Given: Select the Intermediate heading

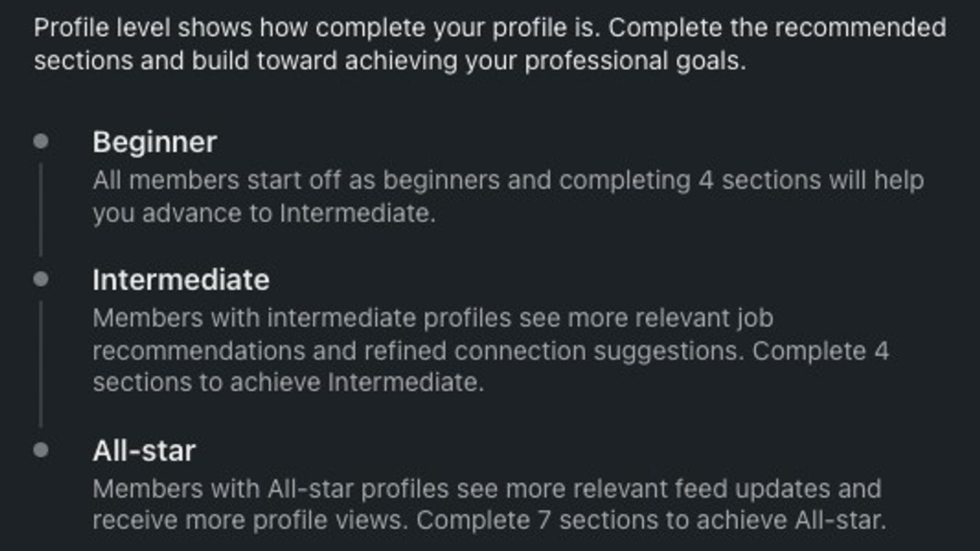Looking at the screenshot, I should 181,280.
